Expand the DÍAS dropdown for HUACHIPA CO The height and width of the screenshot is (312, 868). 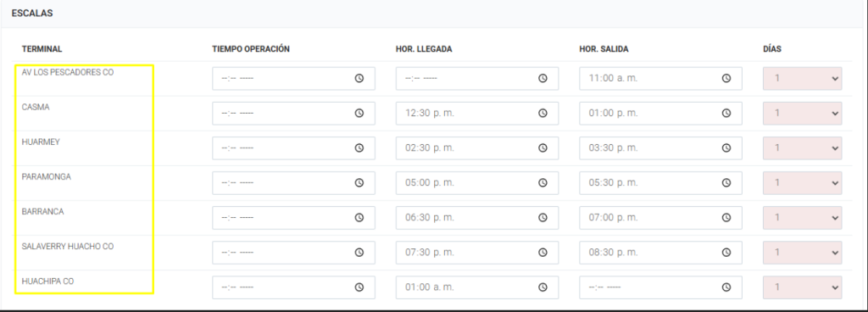(x=803, y=287)
